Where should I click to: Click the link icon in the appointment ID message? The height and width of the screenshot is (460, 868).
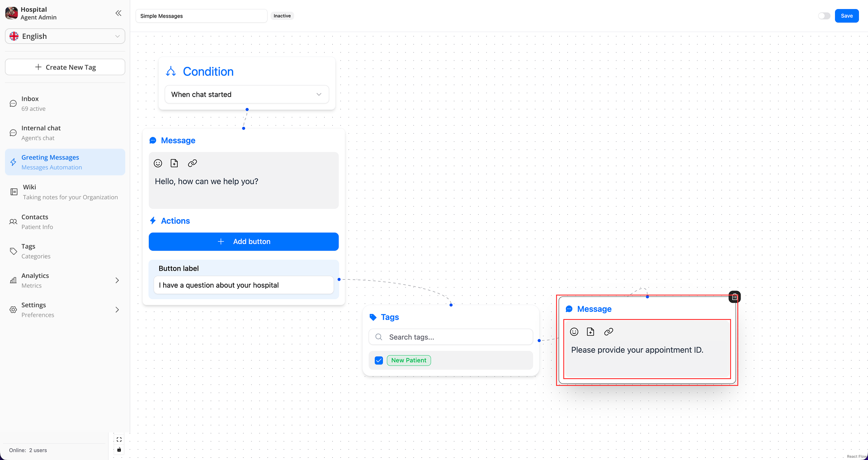(x=609, y=332)
